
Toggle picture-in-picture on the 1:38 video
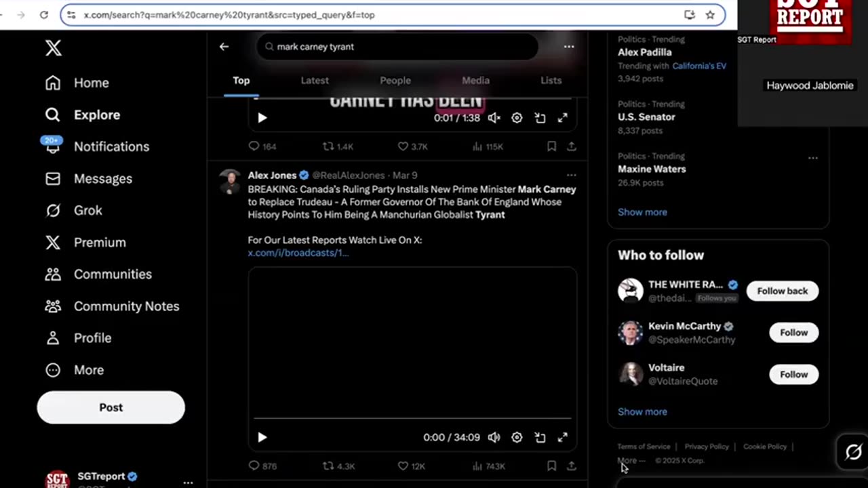coord(540,118)
